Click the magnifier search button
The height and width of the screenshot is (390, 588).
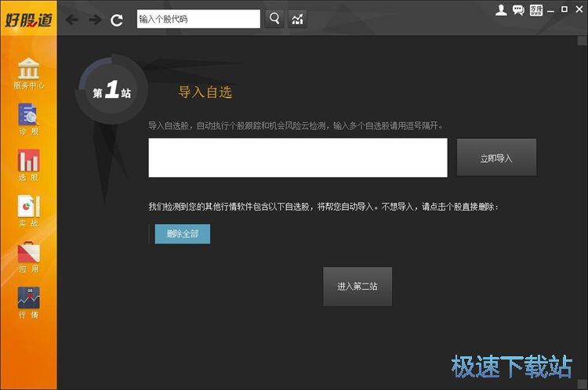point(274,19)
